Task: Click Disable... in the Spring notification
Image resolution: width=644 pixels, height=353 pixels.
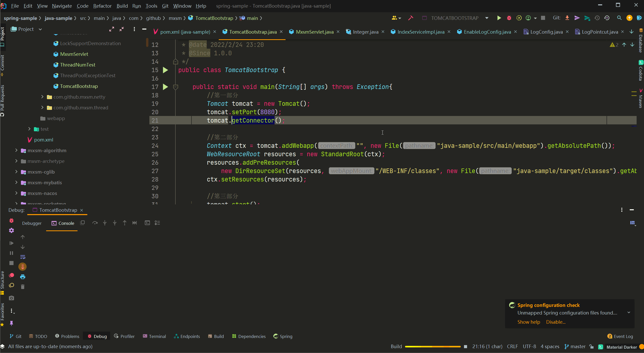Action: coord(556,322)
